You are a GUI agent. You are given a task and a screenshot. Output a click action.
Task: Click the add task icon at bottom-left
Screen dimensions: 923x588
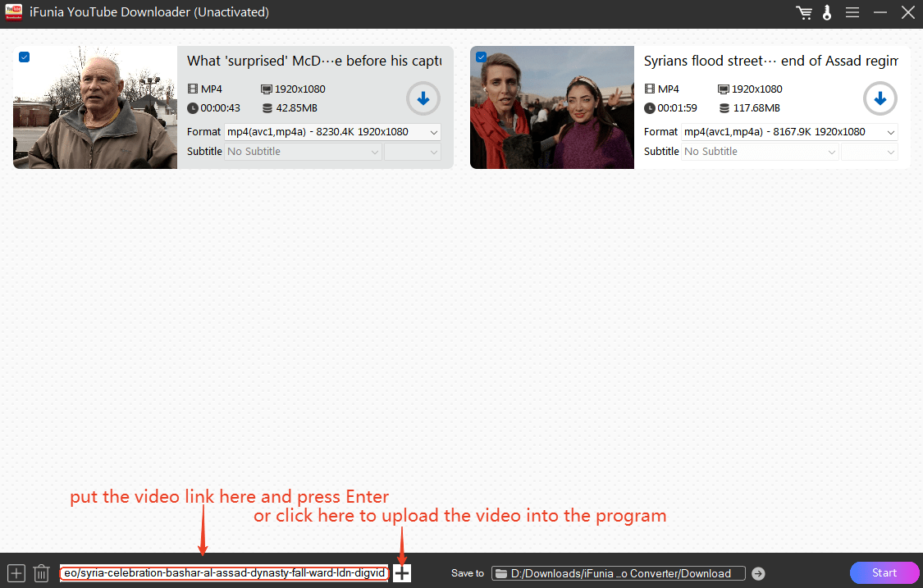16,573
